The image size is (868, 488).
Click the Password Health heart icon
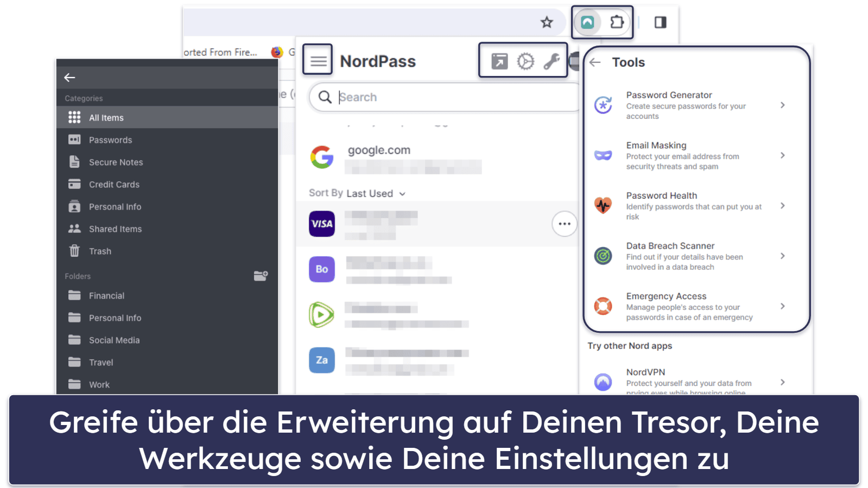click(603, 205)
